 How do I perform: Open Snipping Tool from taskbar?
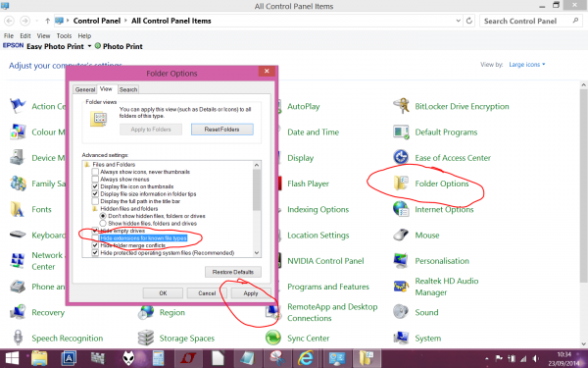(276, 358)
